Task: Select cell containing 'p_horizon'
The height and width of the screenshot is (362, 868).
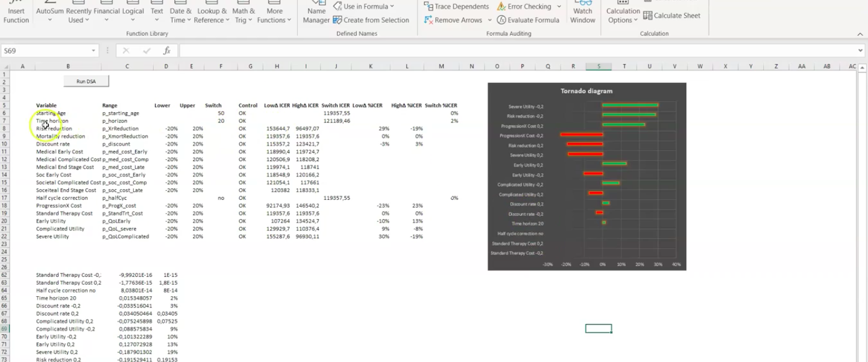Action: [x=127, y=121]
